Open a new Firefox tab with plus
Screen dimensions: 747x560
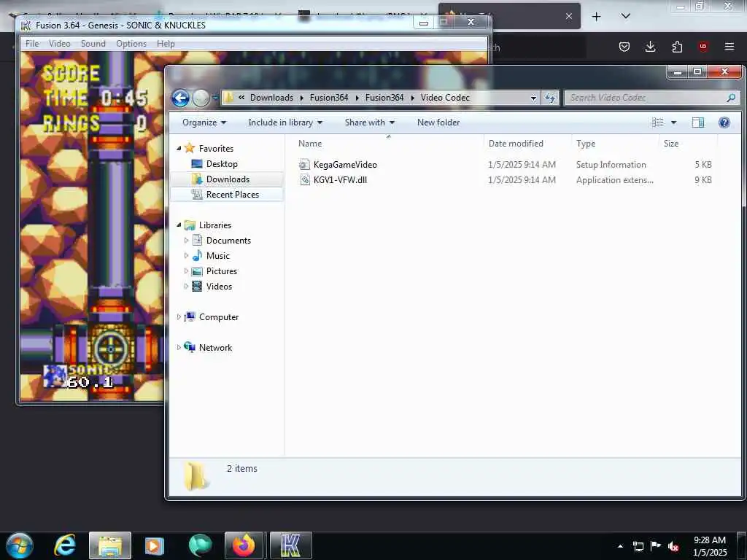click(596, 17)
